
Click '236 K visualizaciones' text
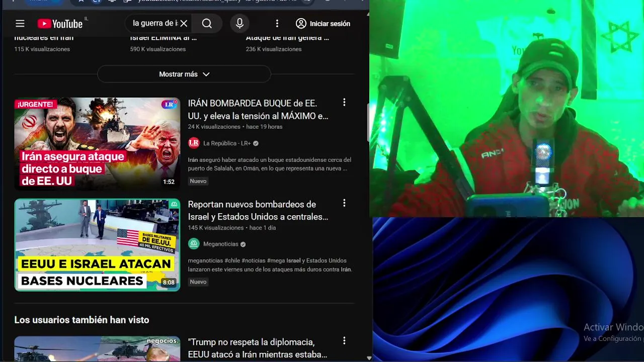(274, 49)
